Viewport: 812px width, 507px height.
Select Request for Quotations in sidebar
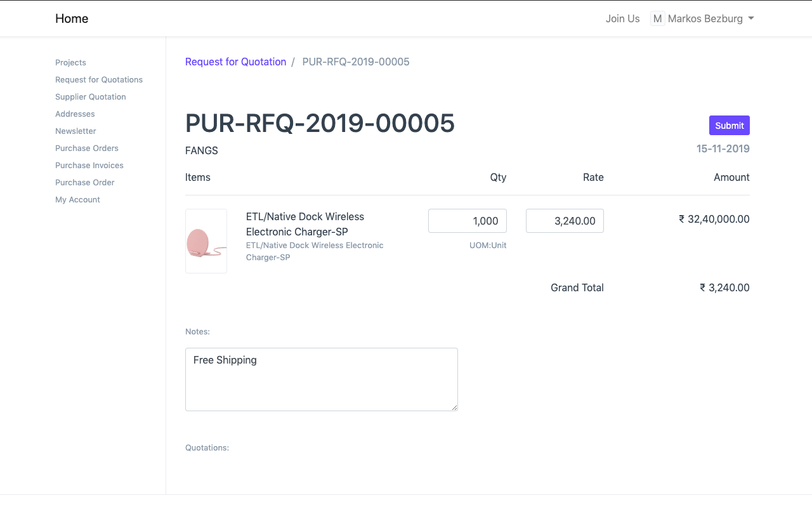click(99, 79)
